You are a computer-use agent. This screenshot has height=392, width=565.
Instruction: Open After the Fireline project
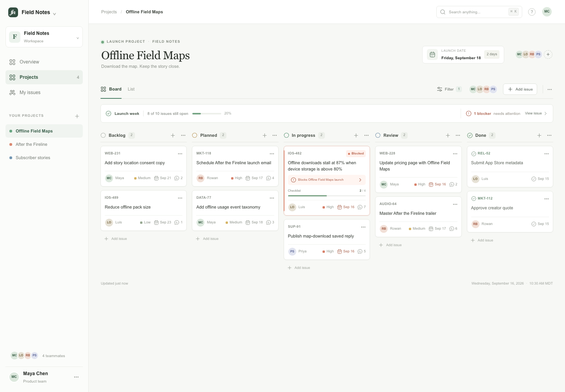pos(44,144)
